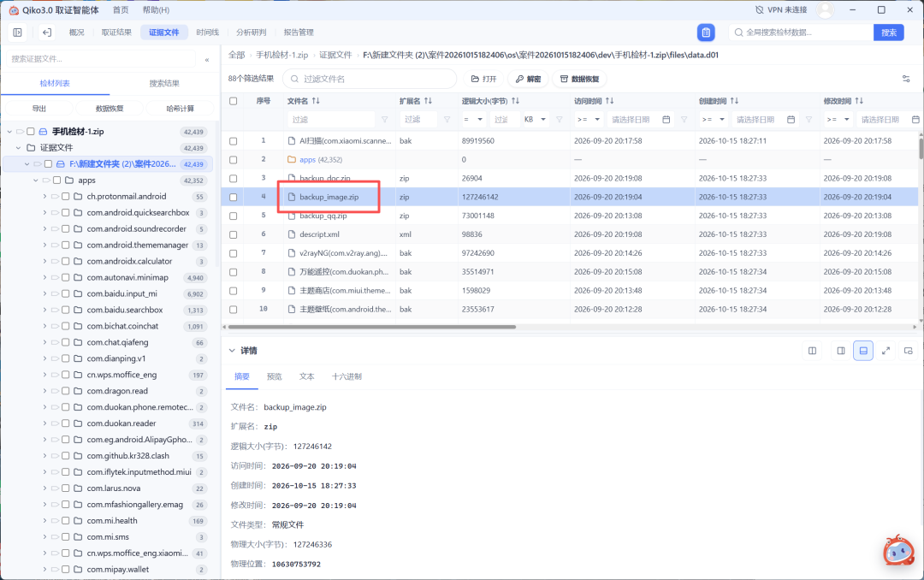
Task: Click the exit/back arrow icon beside 概况
Action: click(46, 33)
